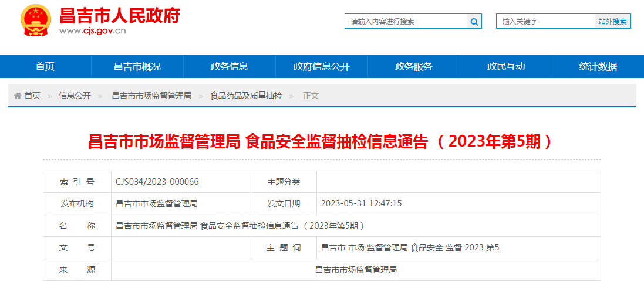Go to 政府信息公开 section

click(x=322, y=66)
